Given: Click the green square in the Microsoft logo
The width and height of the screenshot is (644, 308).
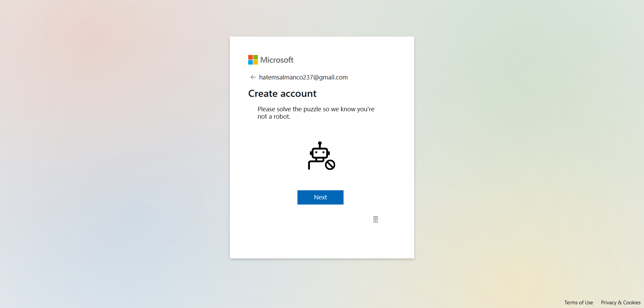Looking at the screenshot, I should click(256, 57).
